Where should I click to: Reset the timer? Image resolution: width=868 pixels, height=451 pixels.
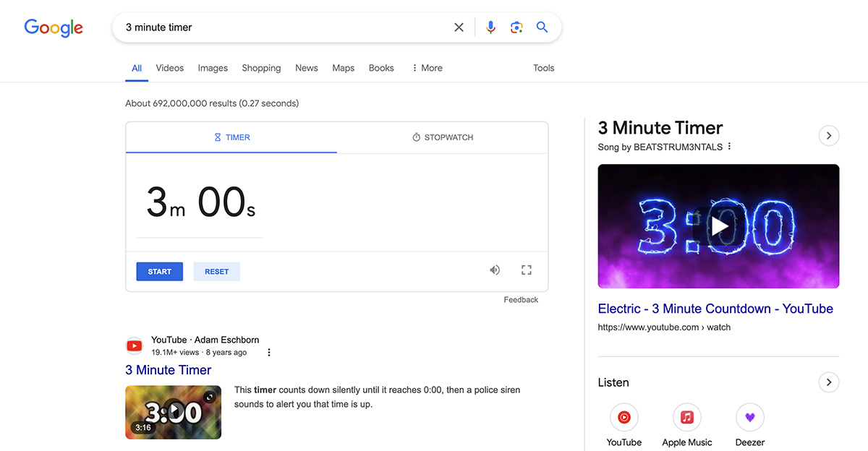coord(216,272)
